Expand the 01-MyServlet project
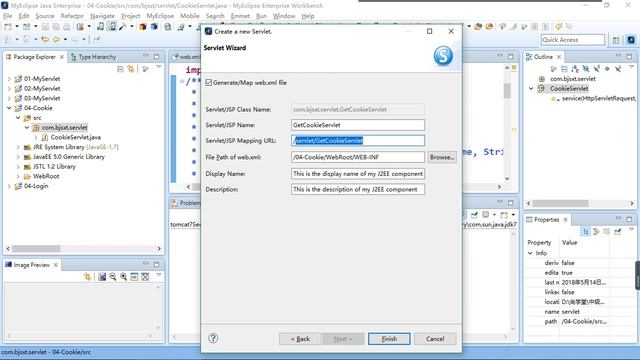Image resolution: width=640 pixels, height=360 pixels. pyautogui.click(x=9, y=79)
